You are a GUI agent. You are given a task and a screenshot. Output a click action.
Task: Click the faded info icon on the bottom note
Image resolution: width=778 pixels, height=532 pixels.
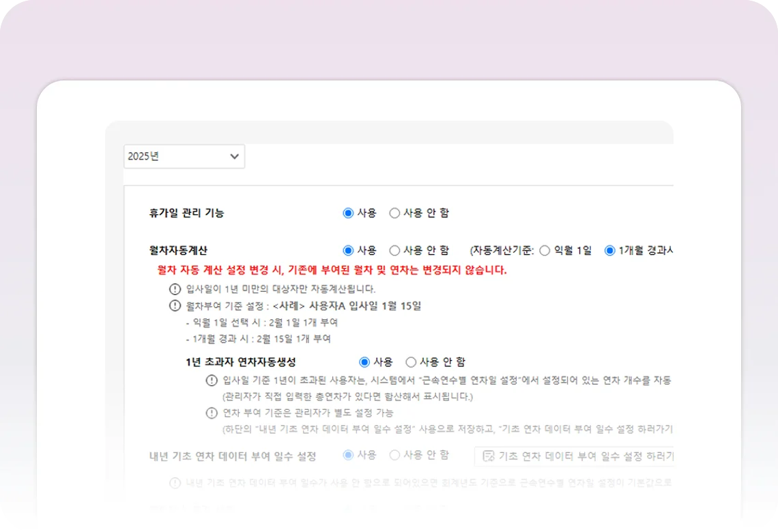(x=175, y=483)
